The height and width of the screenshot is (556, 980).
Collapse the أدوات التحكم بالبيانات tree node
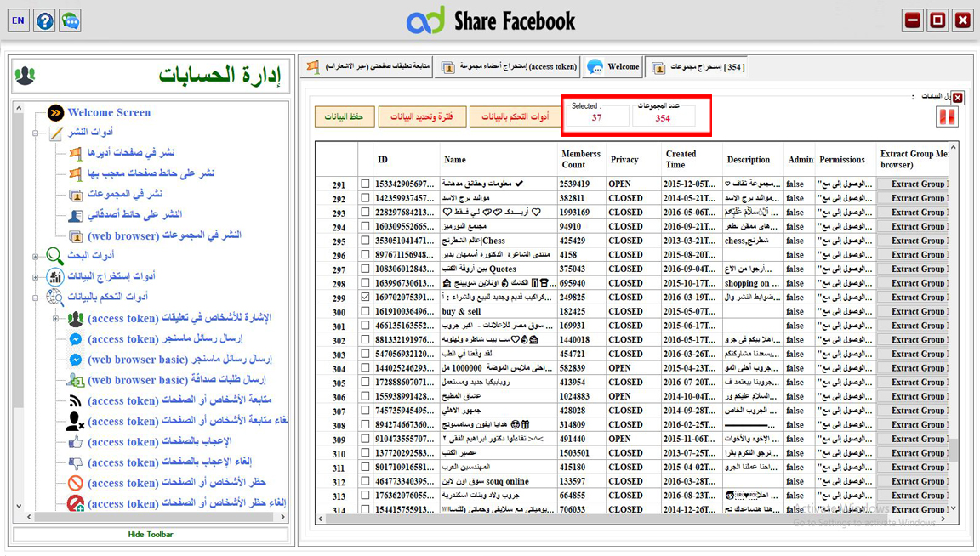coord(36,298)
